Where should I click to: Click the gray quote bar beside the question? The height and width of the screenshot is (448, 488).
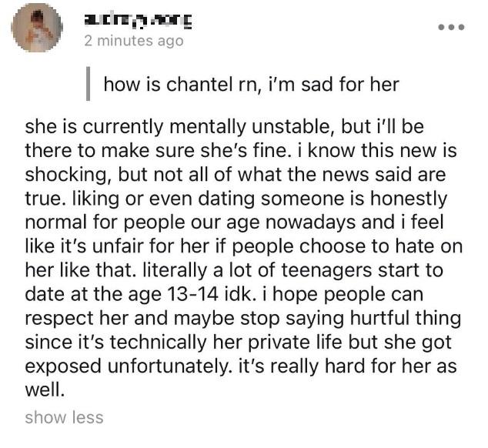coord(90,83)
